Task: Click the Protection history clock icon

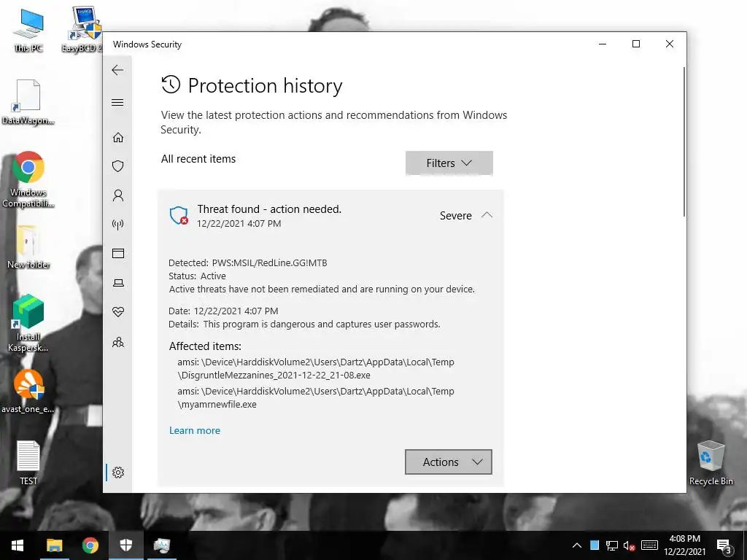Action: [x=171, y=85]
